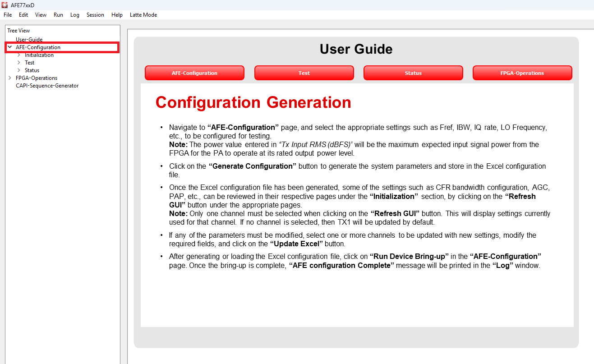Click the red FPGA-Operations guide button
The image size is (594, 364).
click(x=522, y=73)
